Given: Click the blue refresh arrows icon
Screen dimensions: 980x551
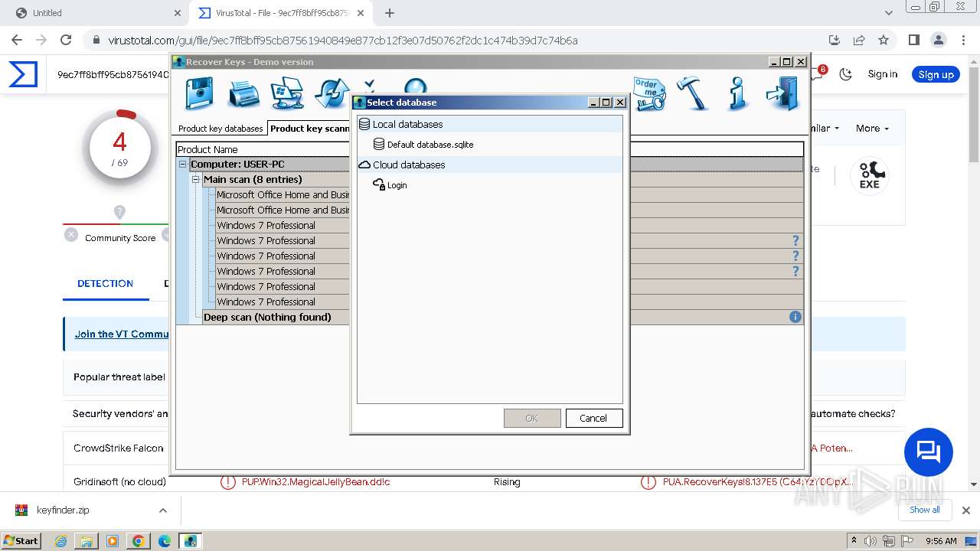Looking at the screenshot, I should [332, 94].
